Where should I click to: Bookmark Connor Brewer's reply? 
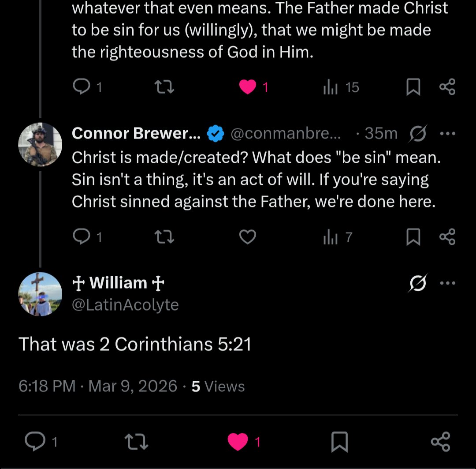413,237
